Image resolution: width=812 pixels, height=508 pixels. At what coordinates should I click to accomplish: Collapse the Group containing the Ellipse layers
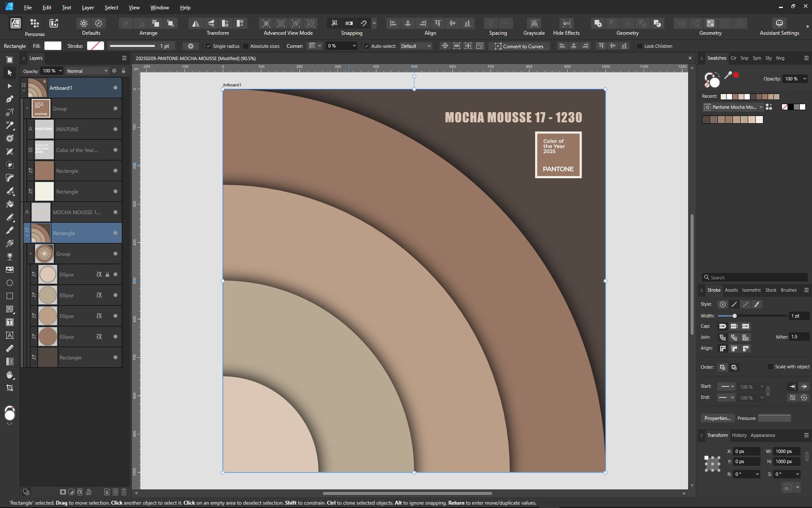[30, 254]
